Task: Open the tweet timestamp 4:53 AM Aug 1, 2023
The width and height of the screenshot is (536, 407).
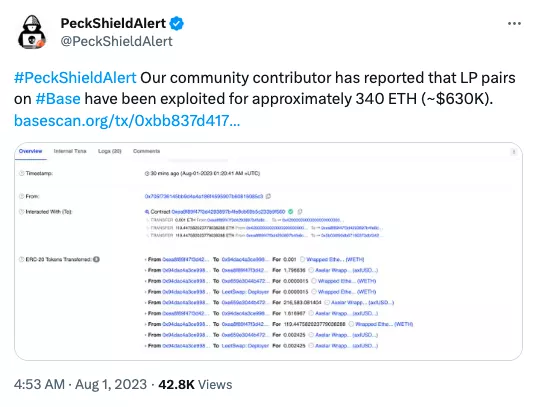Action: (x=80, y=384)
